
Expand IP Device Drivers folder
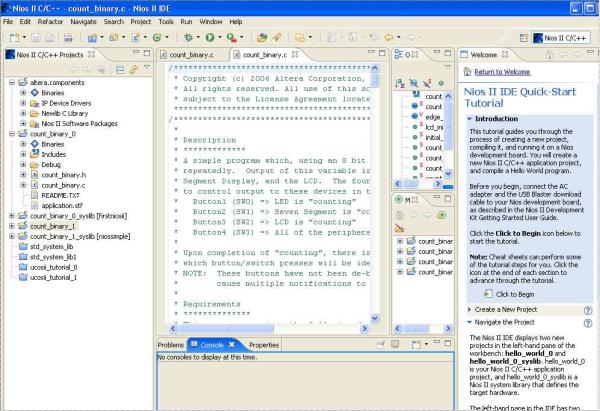click(x=23, y=103)
